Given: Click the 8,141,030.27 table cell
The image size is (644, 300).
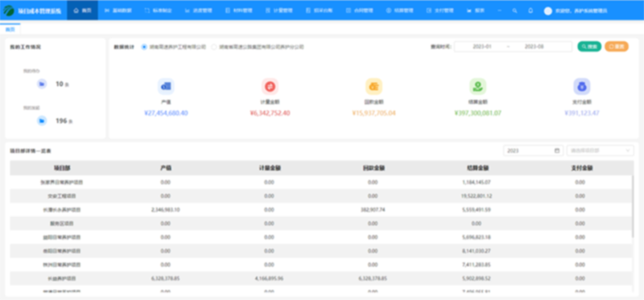Looking at the screenshot, I should click(x=477, y=251).
